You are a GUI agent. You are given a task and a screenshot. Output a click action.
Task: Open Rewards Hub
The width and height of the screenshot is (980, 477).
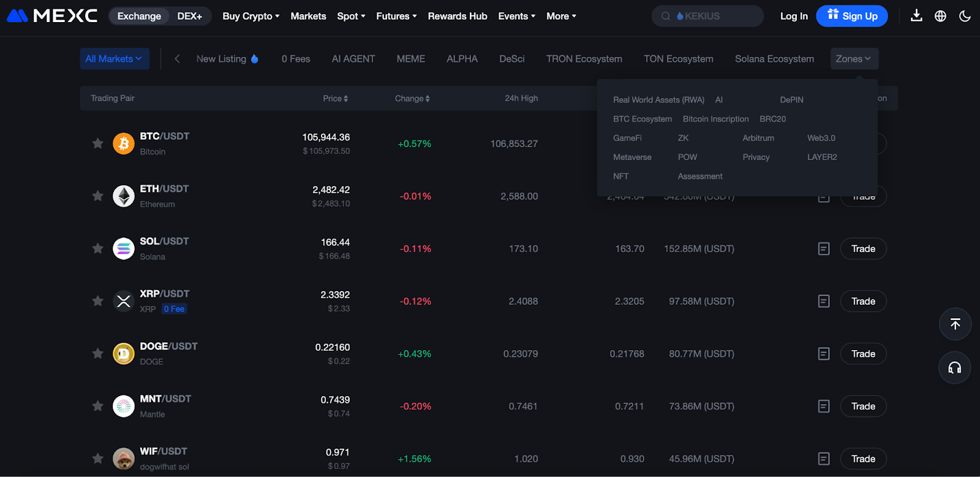tap(458, 16)
